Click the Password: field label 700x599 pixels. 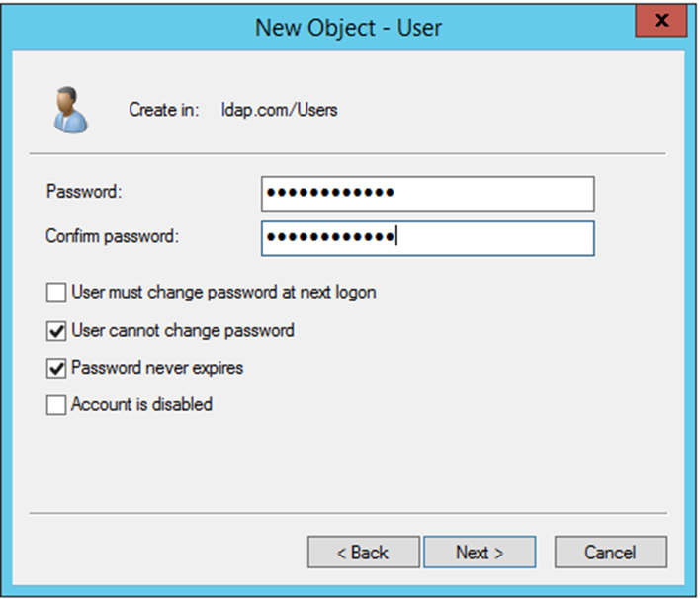tap(84, 192)
